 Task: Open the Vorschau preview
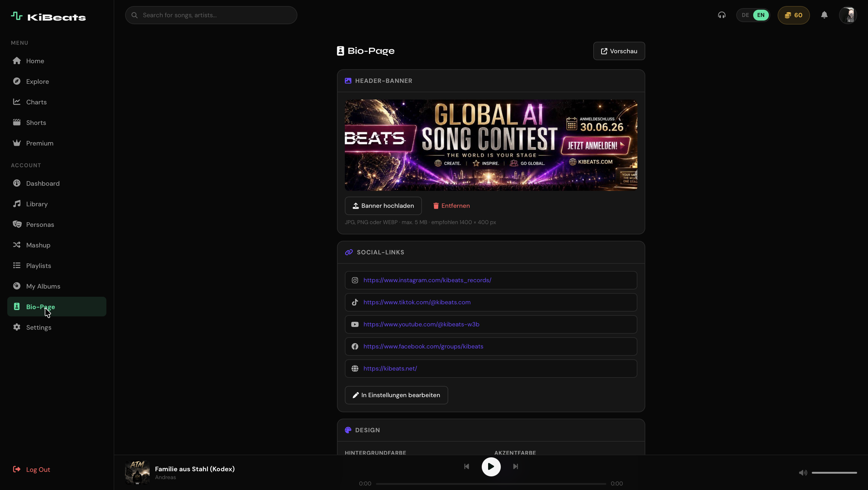619,51
